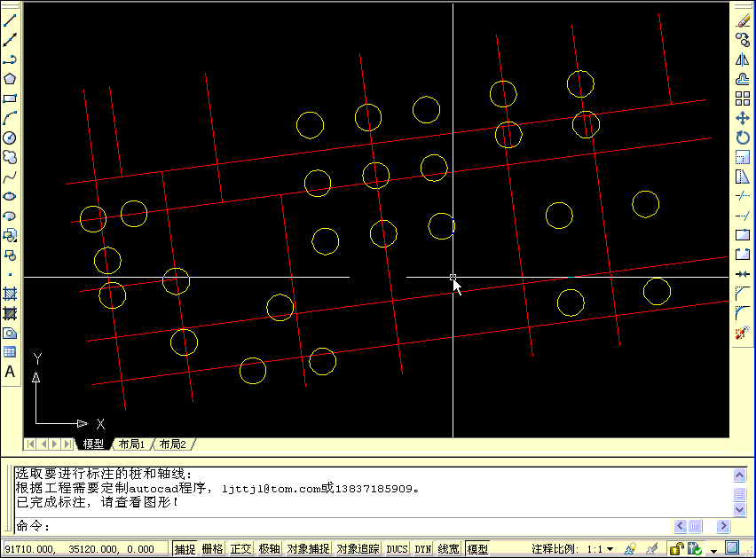Select the Offset tool

743,79
